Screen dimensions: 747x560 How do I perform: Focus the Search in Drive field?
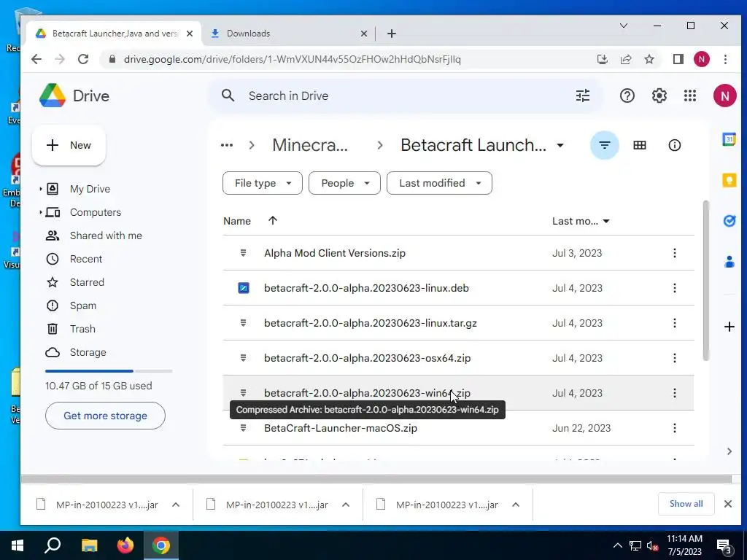[x=404, y=96]
